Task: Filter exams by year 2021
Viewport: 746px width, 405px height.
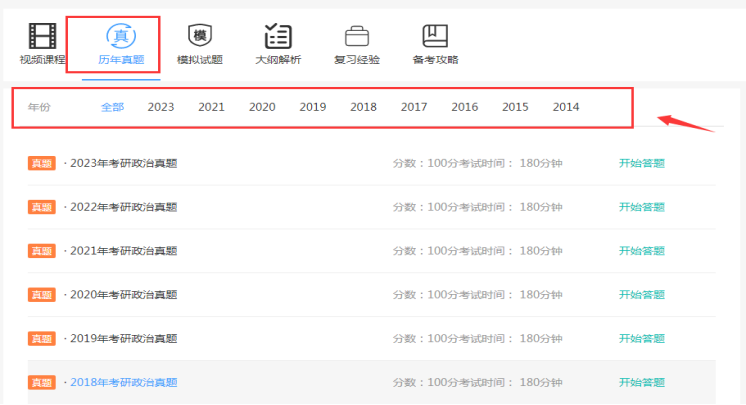Action: click(211, 107)
